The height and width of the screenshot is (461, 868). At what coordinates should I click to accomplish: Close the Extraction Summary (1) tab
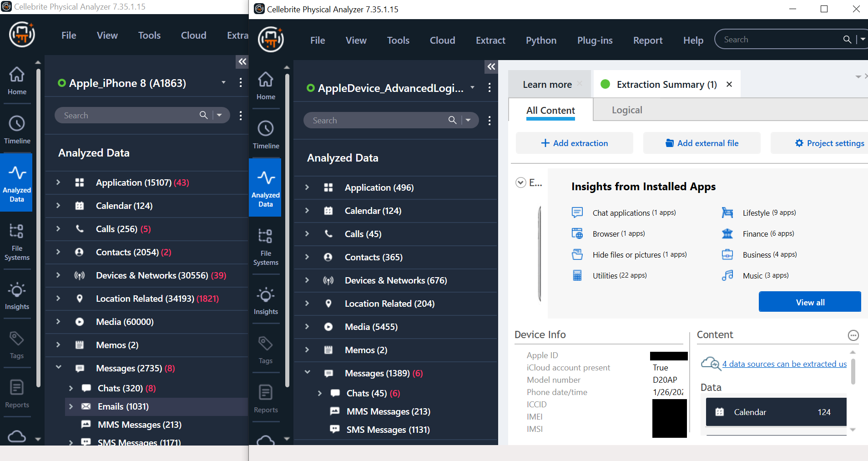point(729,84)
